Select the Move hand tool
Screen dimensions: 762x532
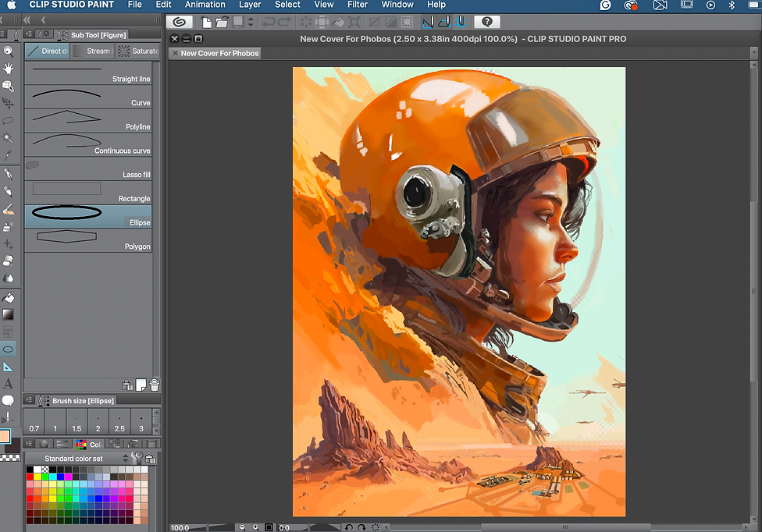click(x=8, y=69)
